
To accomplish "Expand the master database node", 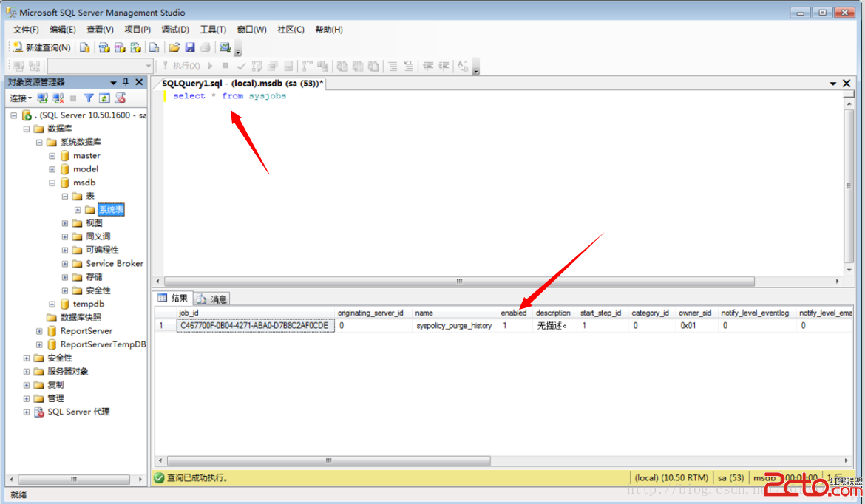I will pos(52,155).
